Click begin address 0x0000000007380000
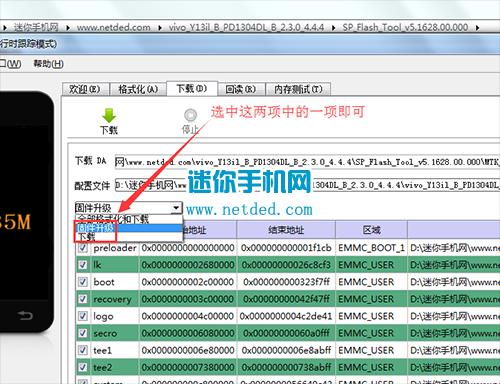Image resolution: width=500 pixels, height=384 pixels. pyautogui.click(x=188, y=367)
